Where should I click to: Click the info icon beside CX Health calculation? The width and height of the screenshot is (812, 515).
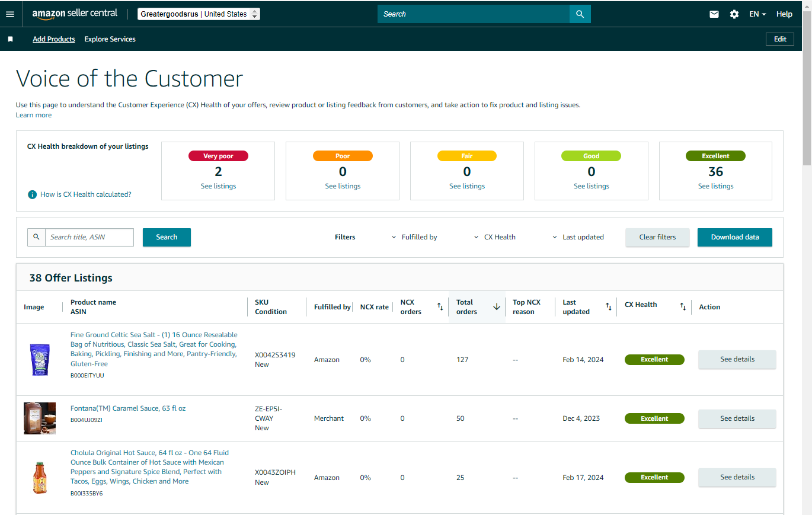click(x=33, y=194)
